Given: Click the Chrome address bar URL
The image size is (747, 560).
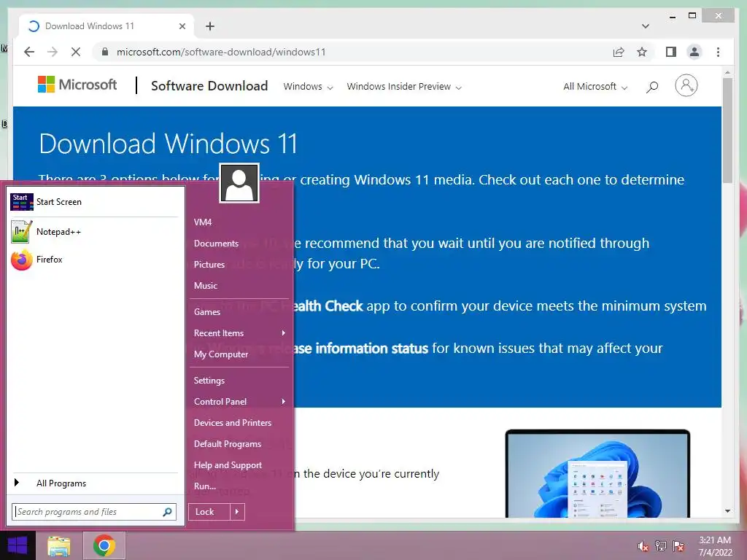Looking at the screenshot, I should pyautogui.click(x=221, y=52).
